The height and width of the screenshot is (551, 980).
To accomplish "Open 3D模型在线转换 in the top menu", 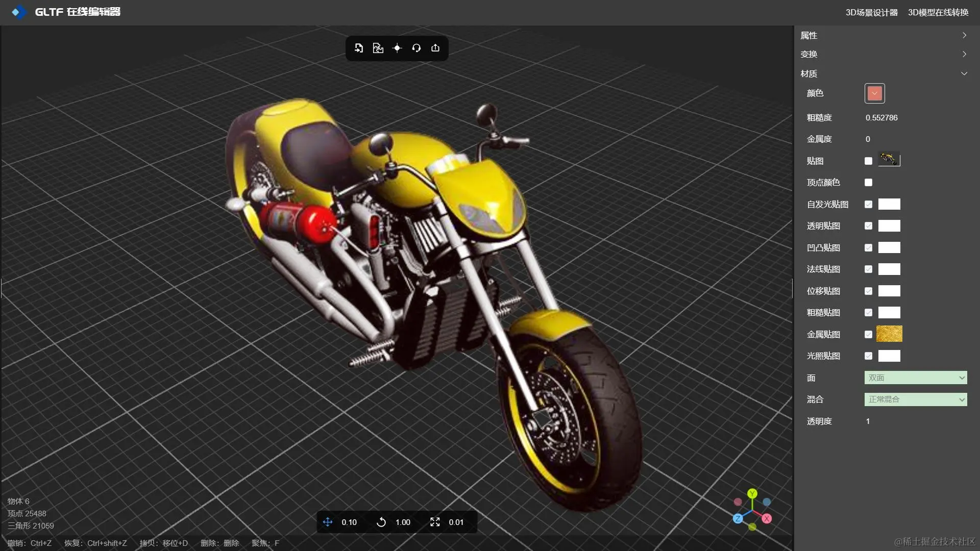I will (938, 12).
